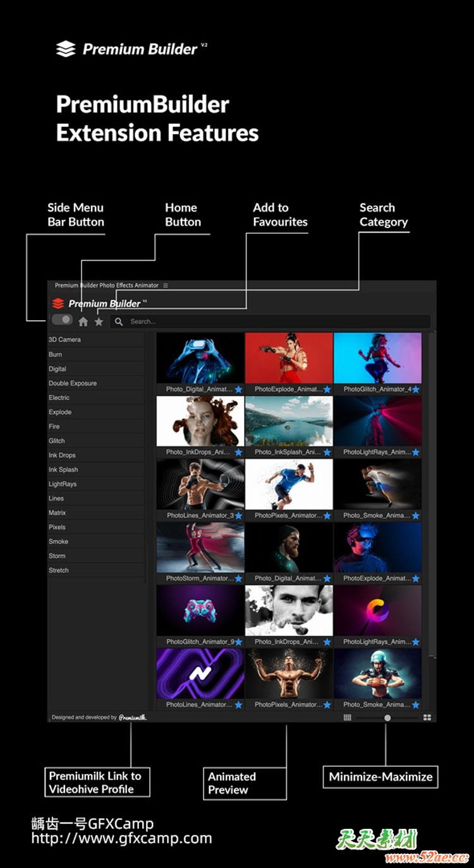Toggle favourite star on PhotoLines_Animator_3
This screenshot has height=868, width=474.
coord(238,515)
